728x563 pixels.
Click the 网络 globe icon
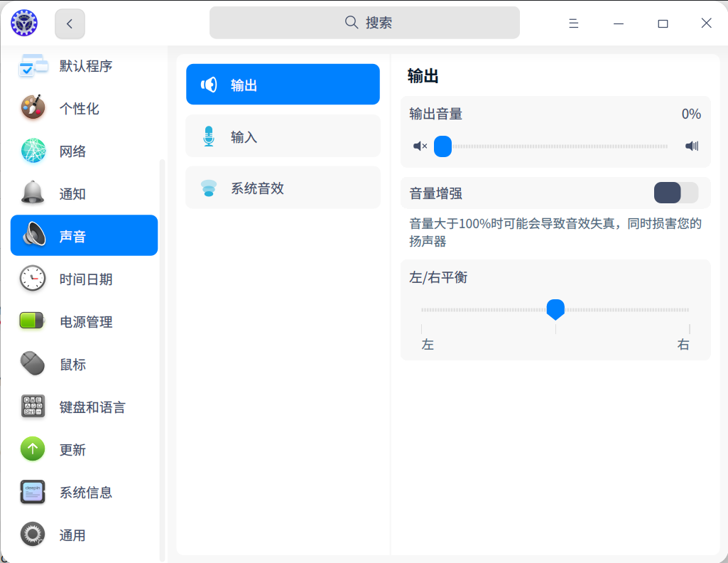[x=33, y=151]
